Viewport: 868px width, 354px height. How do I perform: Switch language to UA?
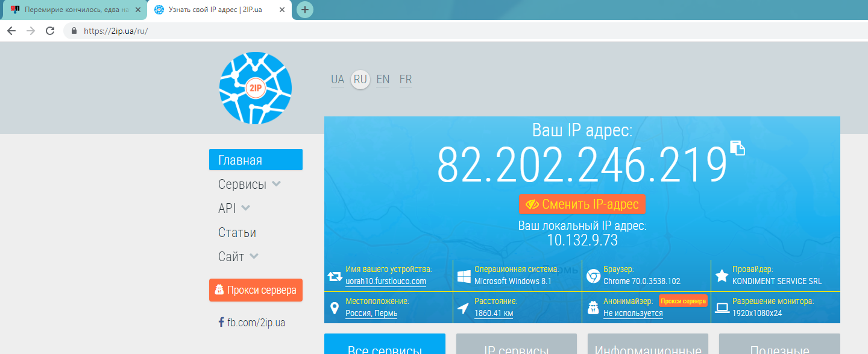click(338, 80)
